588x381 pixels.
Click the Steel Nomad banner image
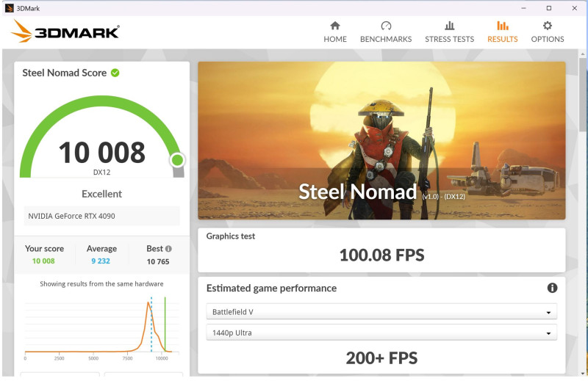(381, 140)
